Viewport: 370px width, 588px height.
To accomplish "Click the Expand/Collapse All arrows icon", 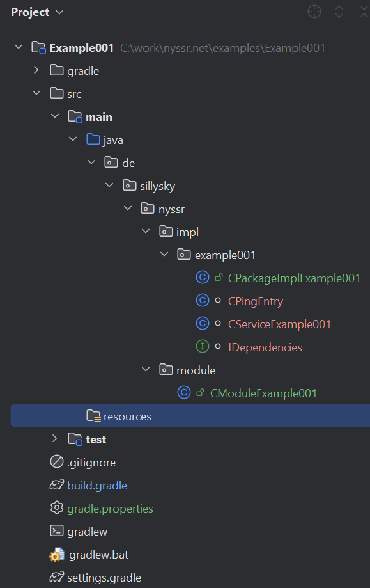I will (339, 12).
